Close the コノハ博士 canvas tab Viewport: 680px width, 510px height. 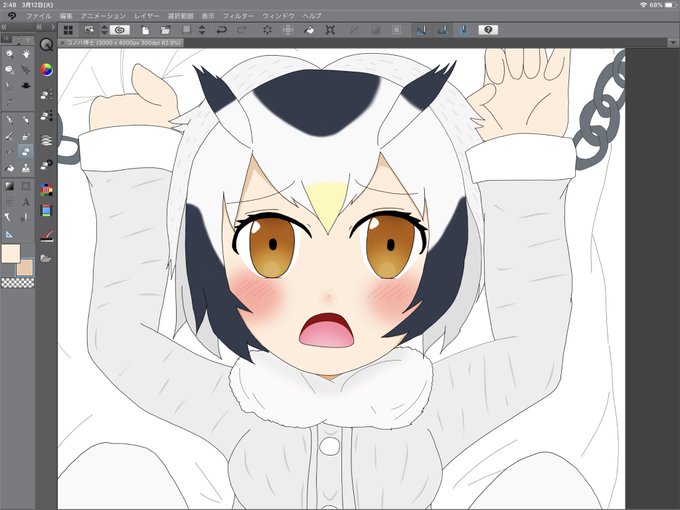click(62, 43)
